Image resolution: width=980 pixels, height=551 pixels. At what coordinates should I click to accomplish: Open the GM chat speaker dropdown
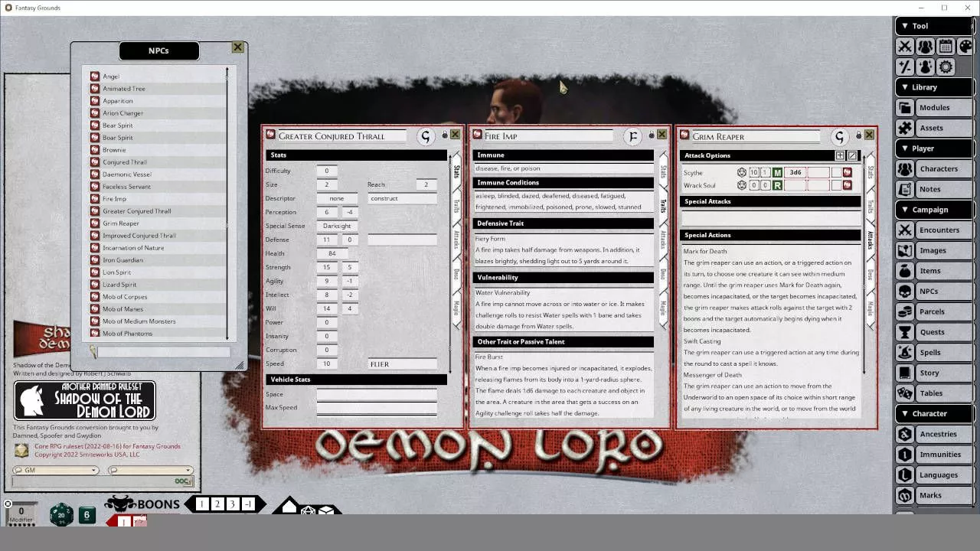55,471
